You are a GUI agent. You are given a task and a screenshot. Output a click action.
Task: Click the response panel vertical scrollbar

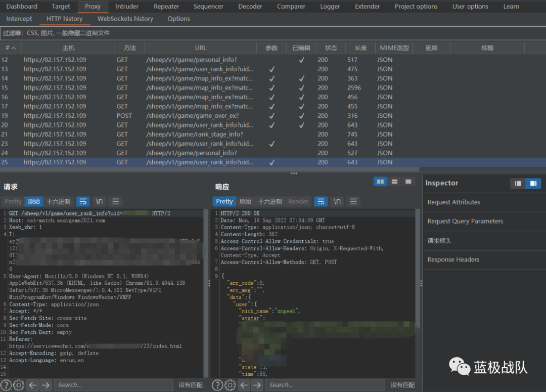click(x=418, y=268)
